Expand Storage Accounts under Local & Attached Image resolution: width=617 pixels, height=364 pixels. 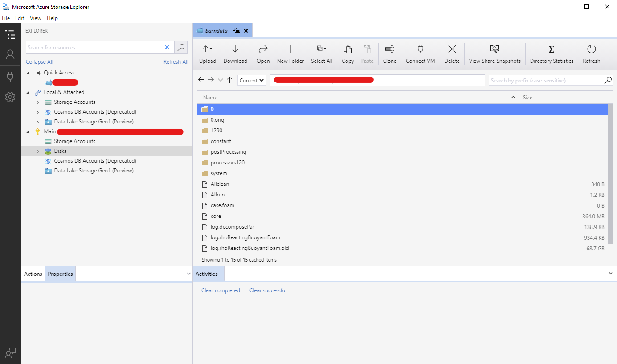tap(38, 102)
